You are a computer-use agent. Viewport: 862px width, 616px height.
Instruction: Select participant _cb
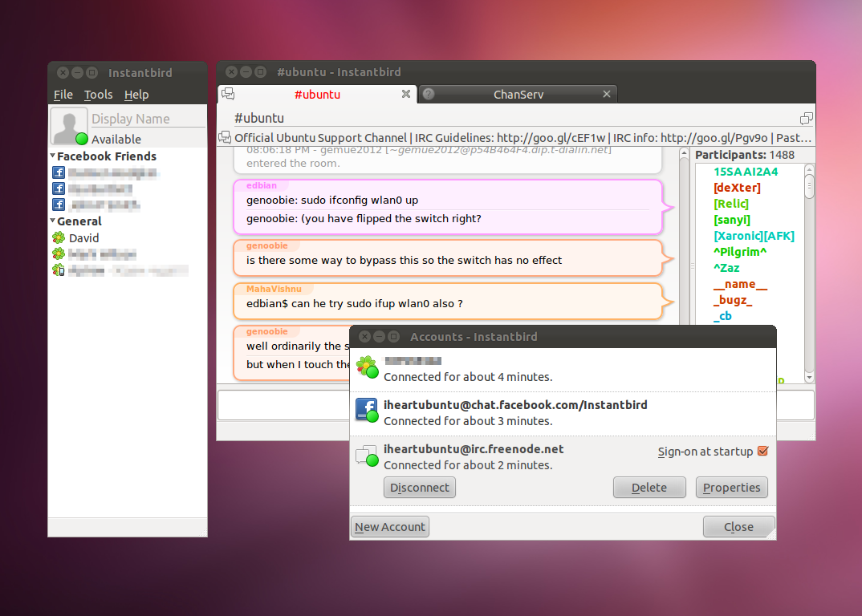[722, 315]
